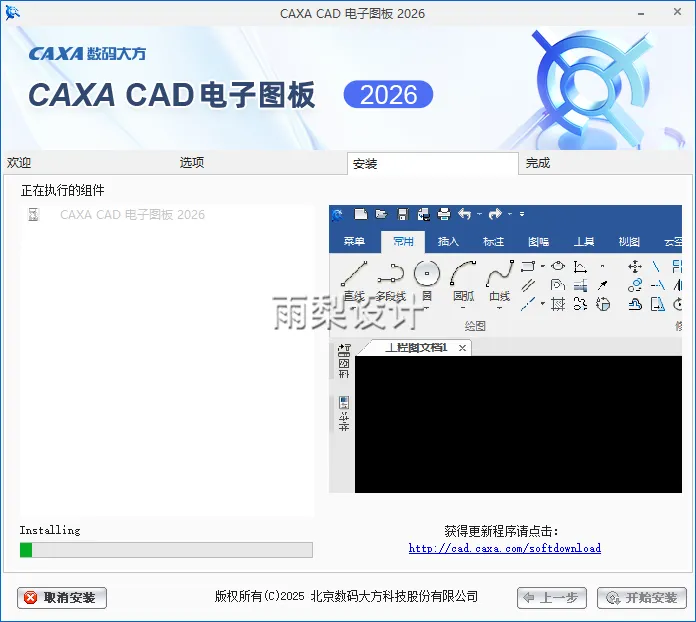Select the cloud-shaped tool in preview ribbon
The image size is (696, 622).
pos(635,304)
